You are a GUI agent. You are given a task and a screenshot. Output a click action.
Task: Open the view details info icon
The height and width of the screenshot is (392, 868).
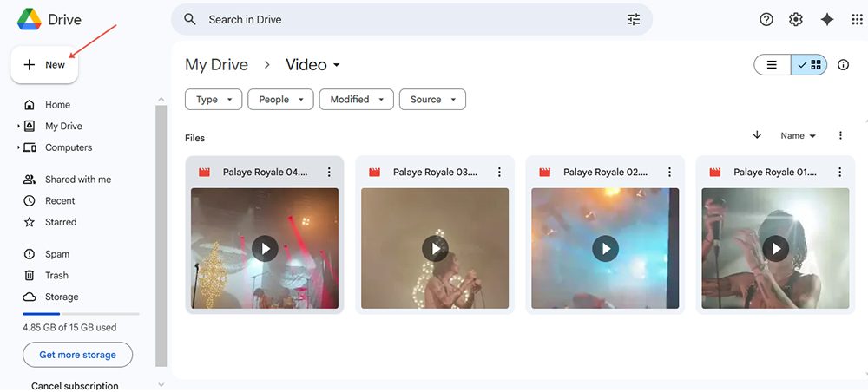point(843,65)
